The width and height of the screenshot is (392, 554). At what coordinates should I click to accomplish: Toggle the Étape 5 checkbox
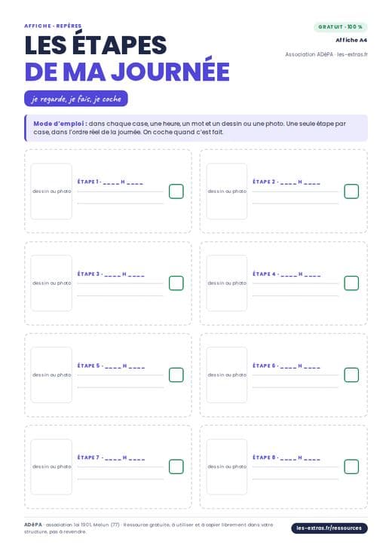tap(176, 375)
